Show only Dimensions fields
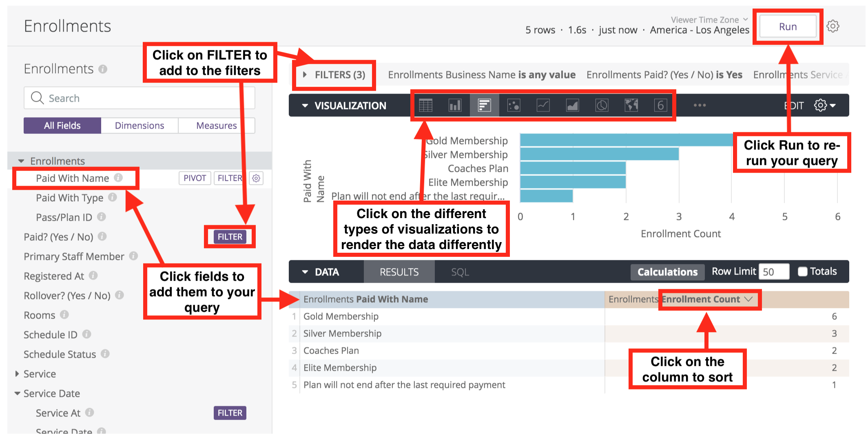 pos(139,126)
